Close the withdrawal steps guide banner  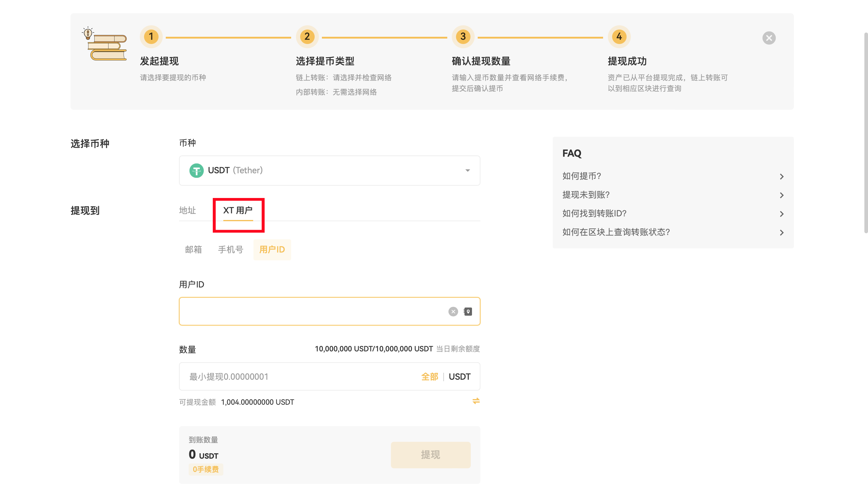pos(769,38)
